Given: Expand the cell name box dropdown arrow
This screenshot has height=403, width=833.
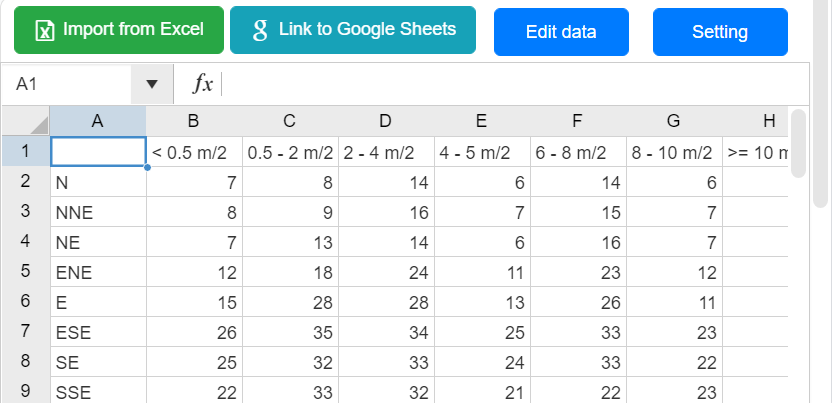Looking at the screenshot, I should click(x=152, y=84).
